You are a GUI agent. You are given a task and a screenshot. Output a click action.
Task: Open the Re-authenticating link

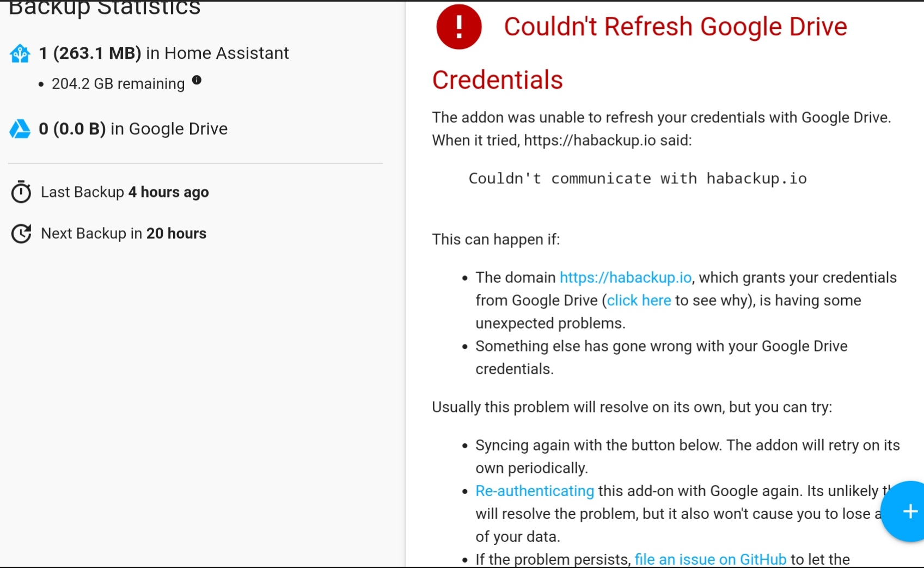(x=535, y=491)
